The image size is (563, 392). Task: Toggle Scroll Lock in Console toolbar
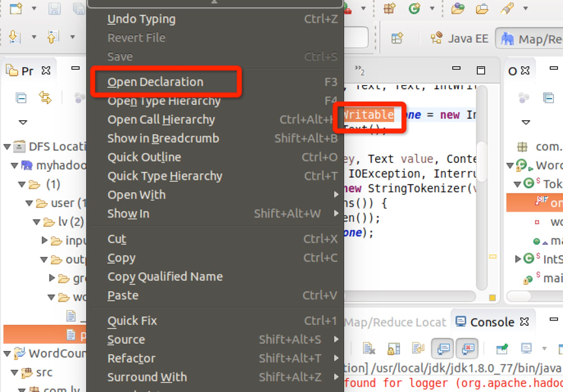[394, 348]
